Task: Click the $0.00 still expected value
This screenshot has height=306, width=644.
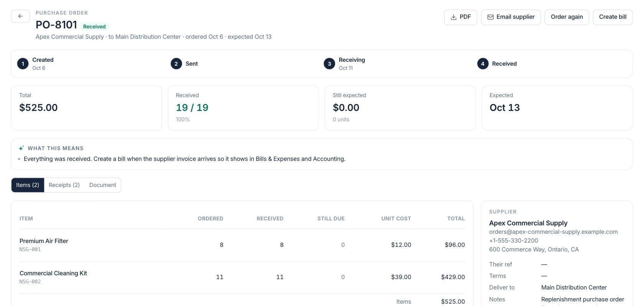Action: point(346,108)
